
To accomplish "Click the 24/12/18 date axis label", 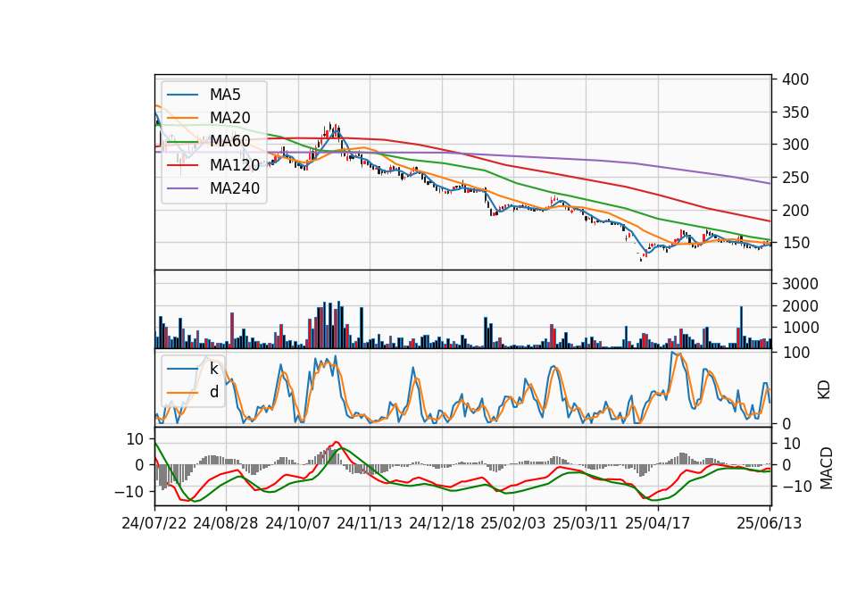I will 442,523.
